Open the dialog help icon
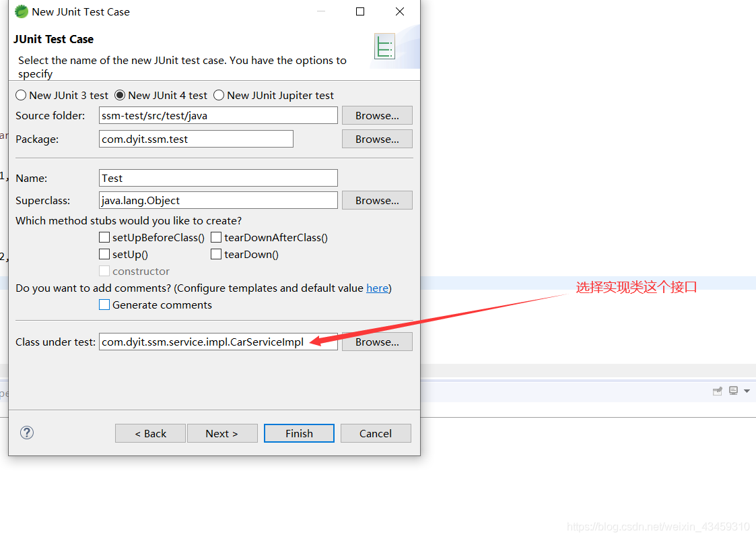Viewport: 756px width, 539px height. [27, 433]
